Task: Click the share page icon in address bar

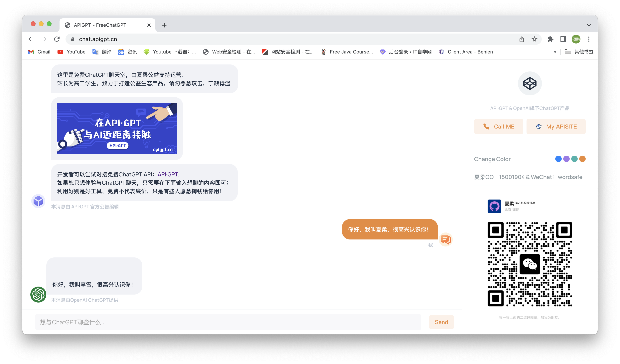Action: pos(522,39)
